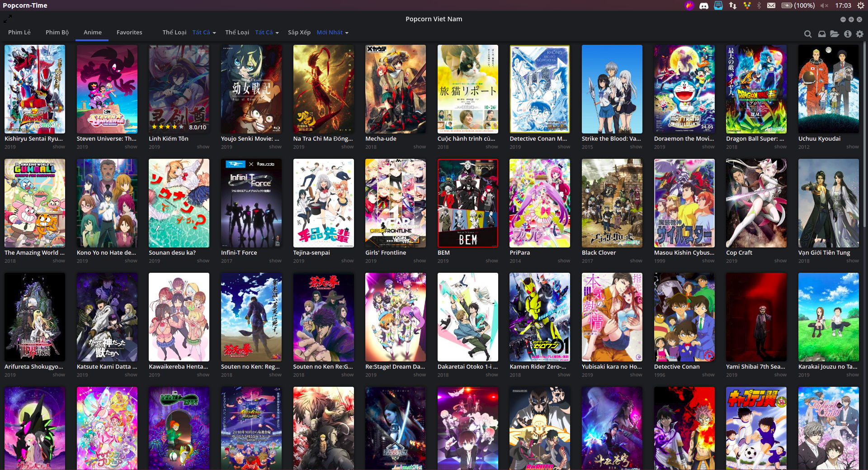Open the About info icon

(x=848, y=34)
